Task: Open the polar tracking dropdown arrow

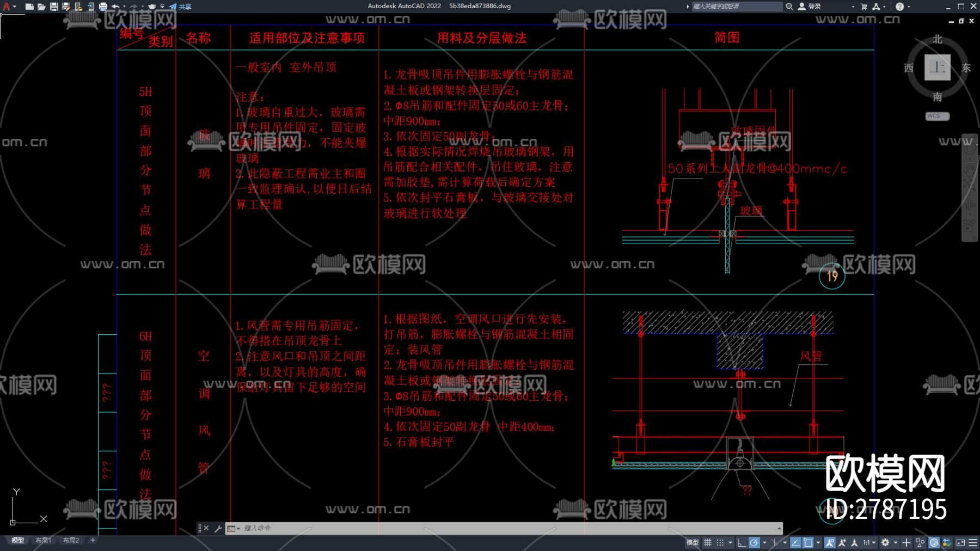Action: click(x=764, y=542)
